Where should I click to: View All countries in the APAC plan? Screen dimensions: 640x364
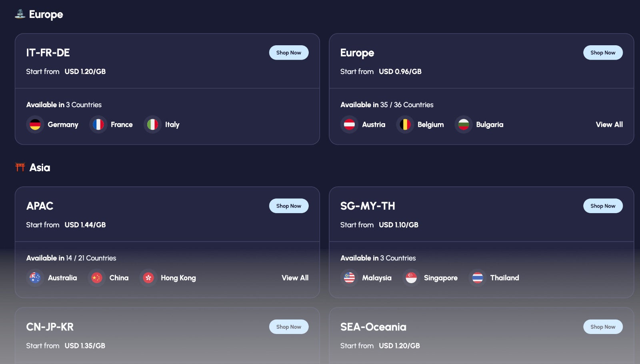[x=295, y=278]
